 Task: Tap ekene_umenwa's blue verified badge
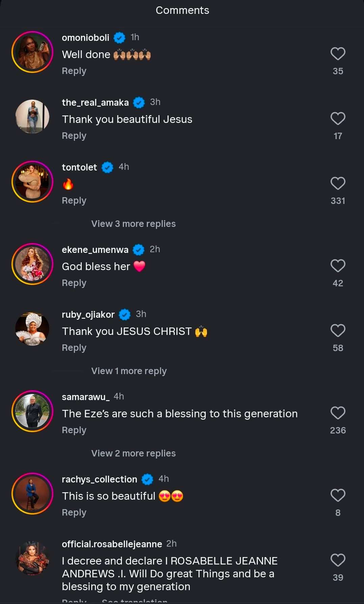point(138,250)
